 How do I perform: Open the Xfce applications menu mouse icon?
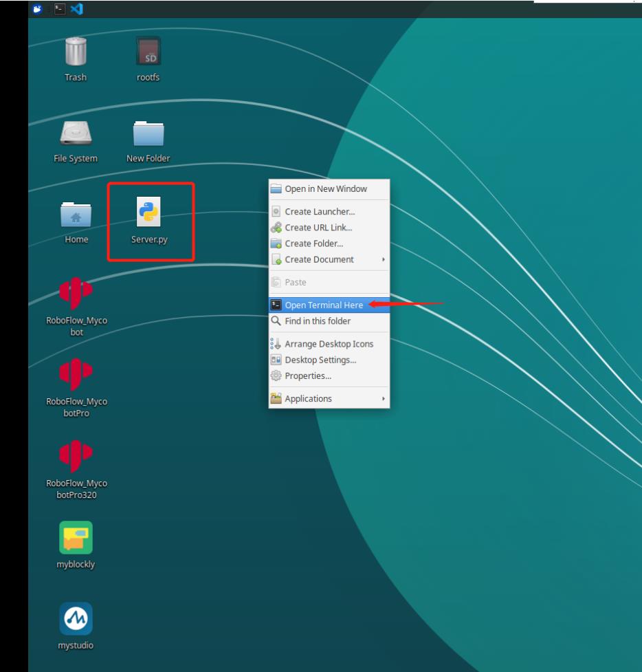click(x=37, y=9)
